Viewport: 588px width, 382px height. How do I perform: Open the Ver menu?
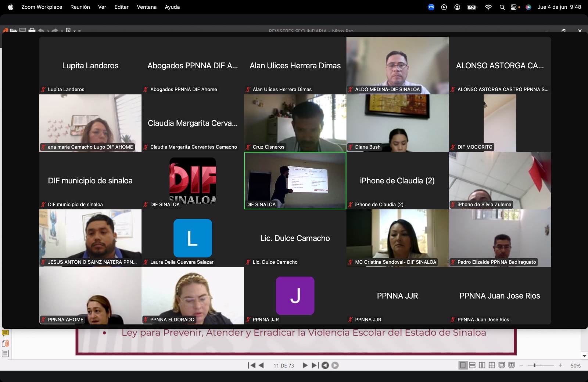click(102, 7)
